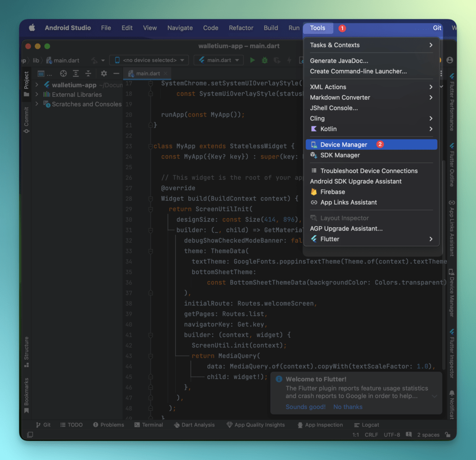Viewport: 476px width, 460px height.
Task: Expand the Scratches and Consoles node
Action: [37, 104]
